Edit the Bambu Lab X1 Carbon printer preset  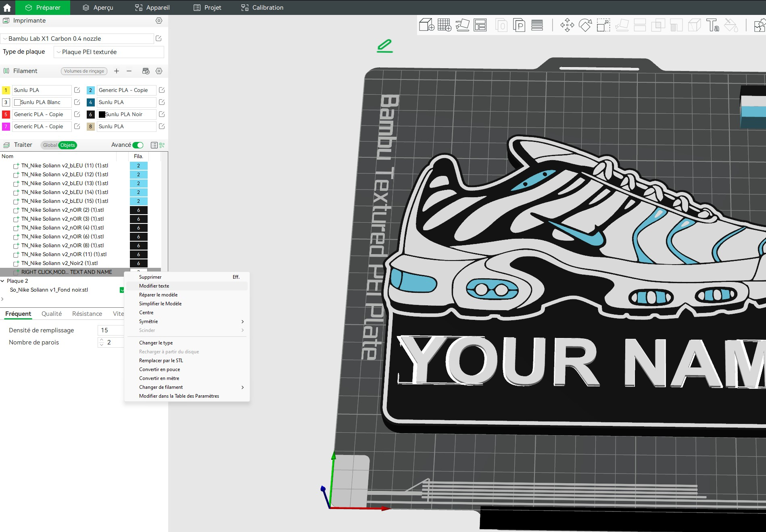pos(159,39)
